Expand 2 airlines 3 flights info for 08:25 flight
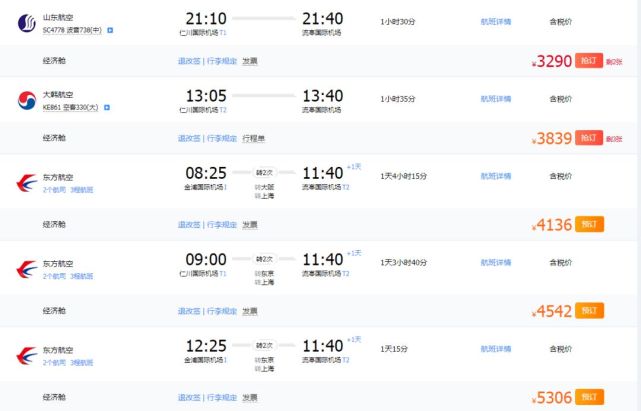Viewport: 641px width, 411px height. 68,190
